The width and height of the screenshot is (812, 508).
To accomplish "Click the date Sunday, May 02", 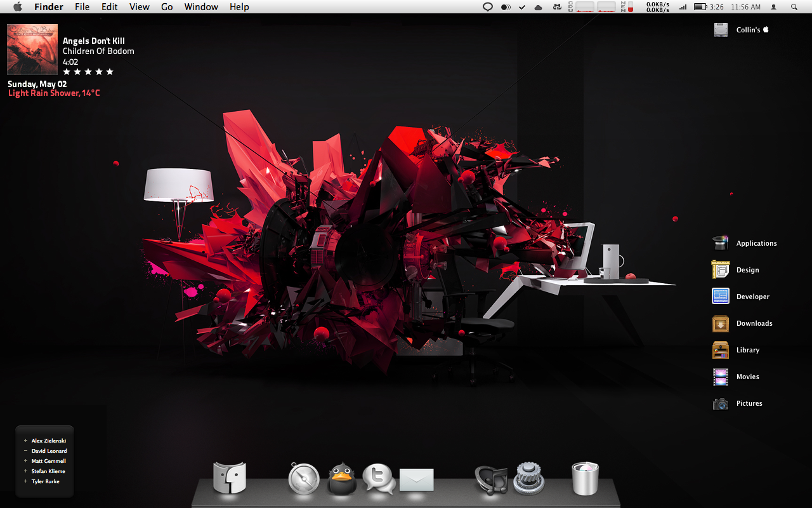I will pos(37,84).
